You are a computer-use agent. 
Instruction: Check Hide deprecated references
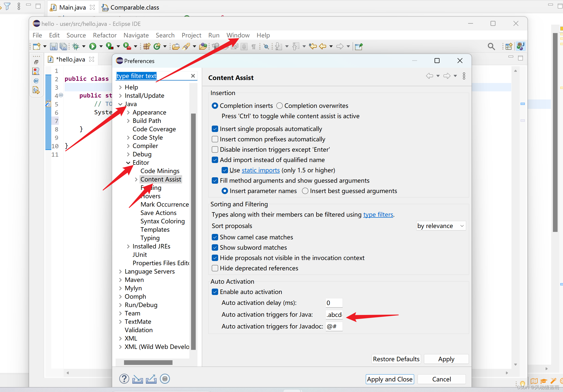coord(215,268)
